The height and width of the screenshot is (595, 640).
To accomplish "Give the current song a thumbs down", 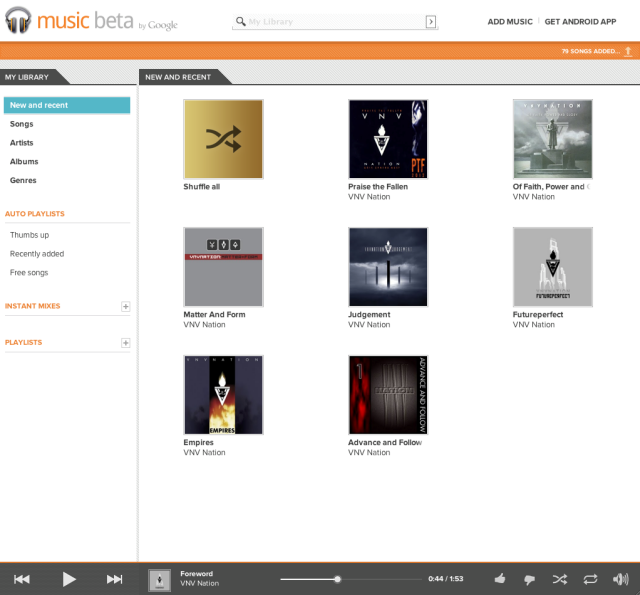I will click(529, 579).
